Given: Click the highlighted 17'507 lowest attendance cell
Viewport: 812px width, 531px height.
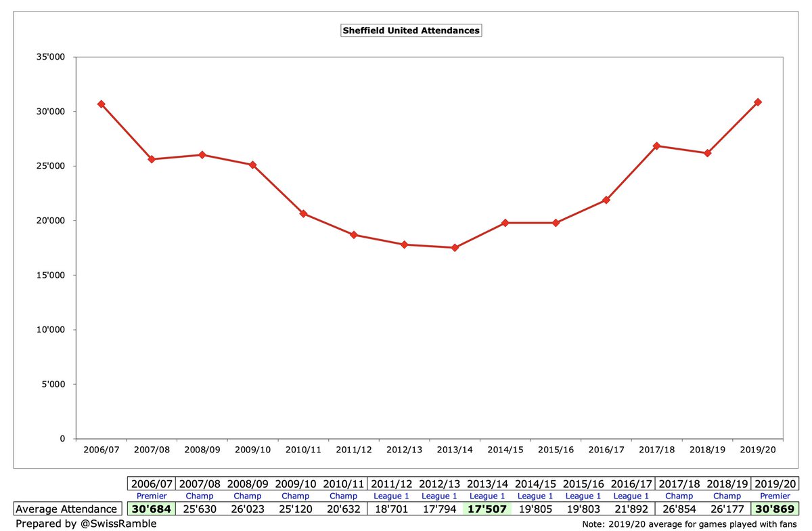Looking at the screenshot, I should 487,509.
